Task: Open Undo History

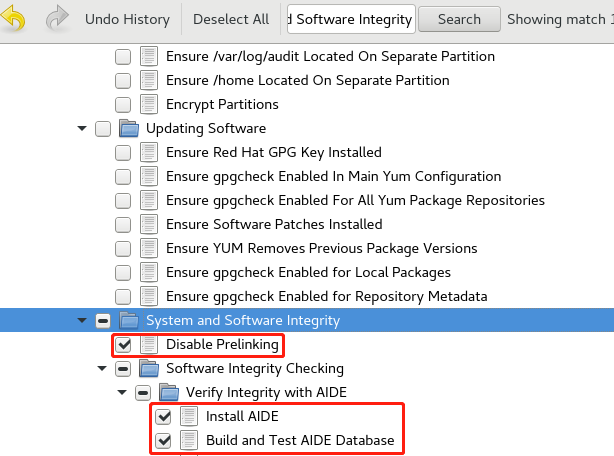Action: 127,19
